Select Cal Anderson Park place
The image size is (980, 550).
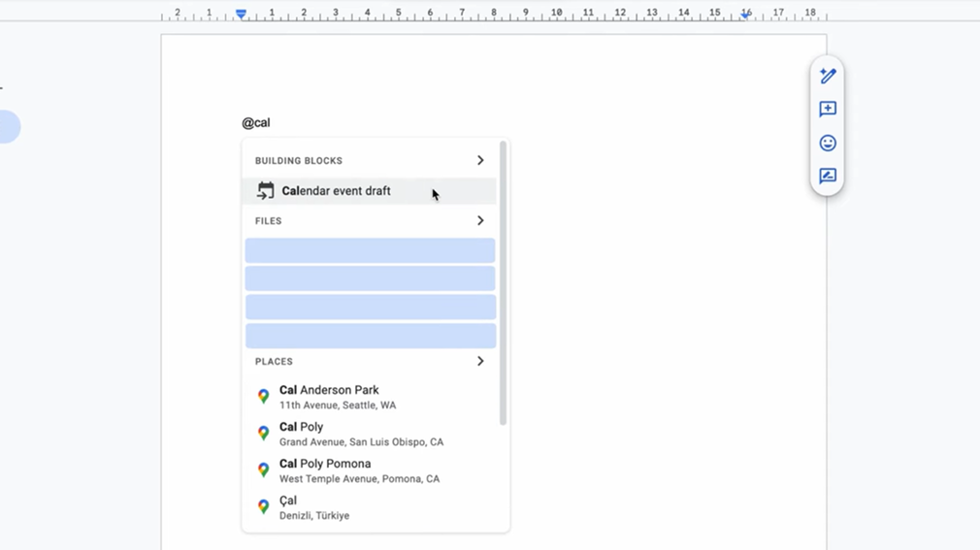(370, 397)
